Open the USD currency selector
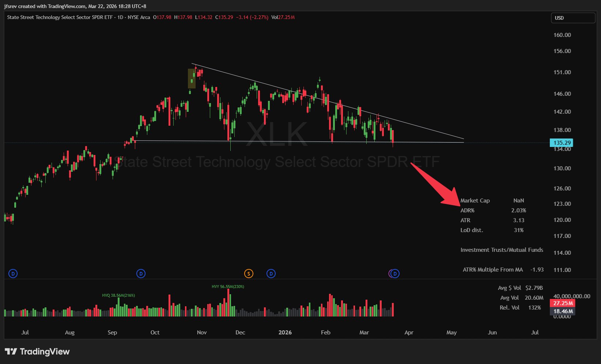The width and height of the screenshot is (601, 364). tap(573, 18)
